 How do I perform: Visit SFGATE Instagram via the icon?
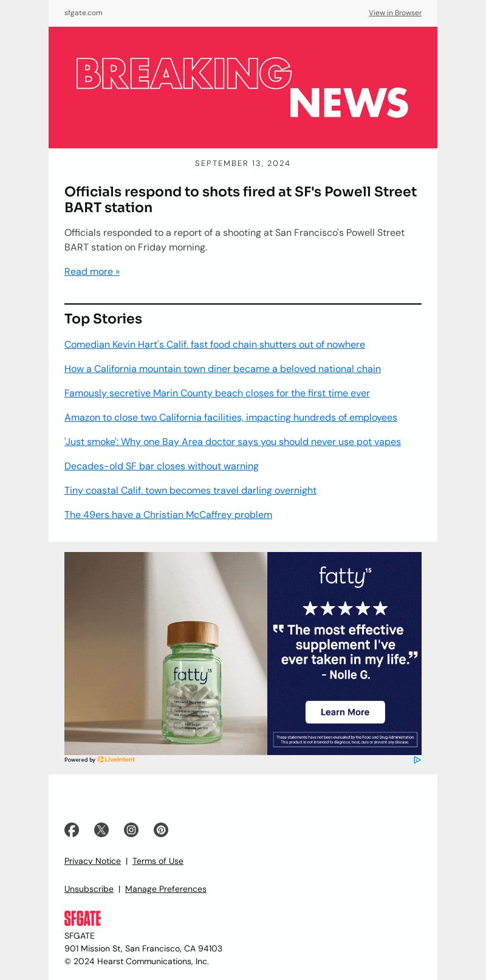tap(131, 830)
